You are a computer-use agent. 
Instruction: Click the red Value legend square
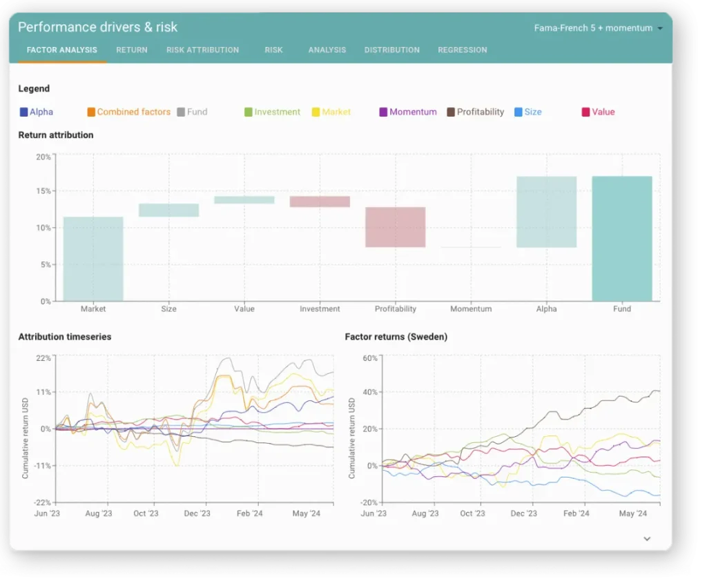tap(586, 112)
